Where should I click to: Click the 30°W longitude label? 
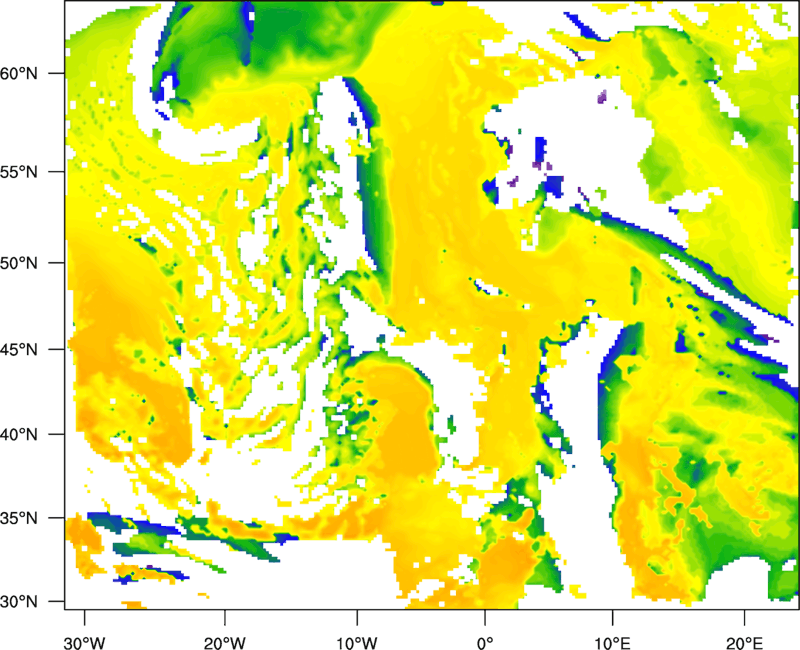(x=85, y=643)
